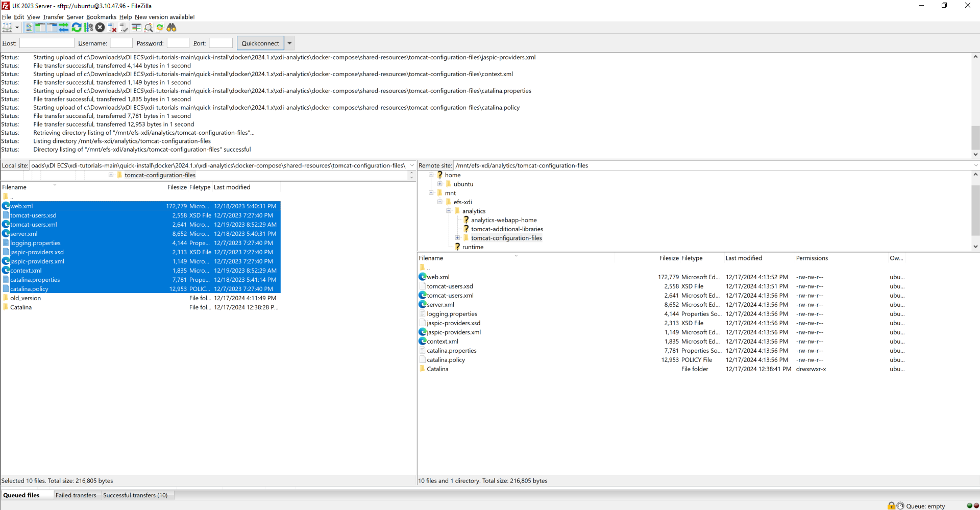
Task: Open the directory listing filters dialog
Action: click(136, 28)
